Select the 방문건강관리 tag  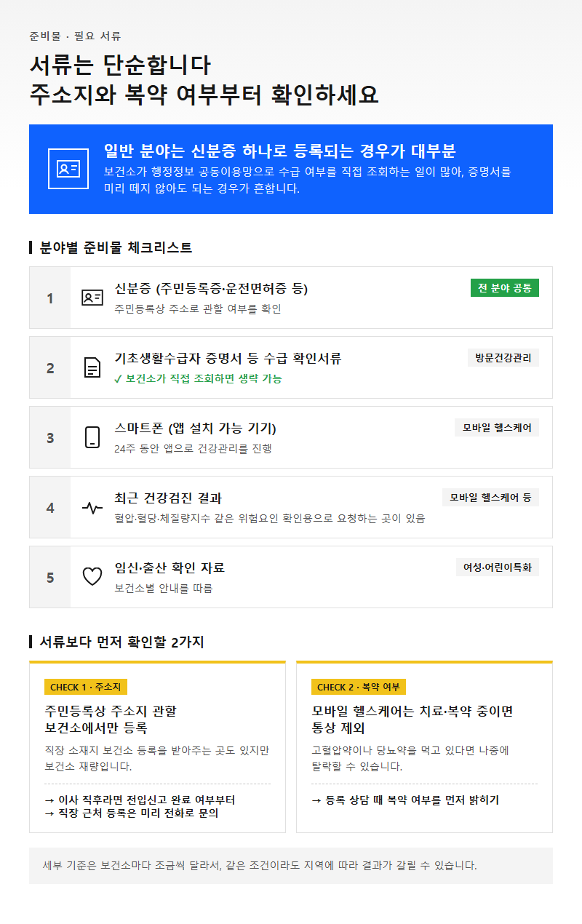click(x=503, y=357)
